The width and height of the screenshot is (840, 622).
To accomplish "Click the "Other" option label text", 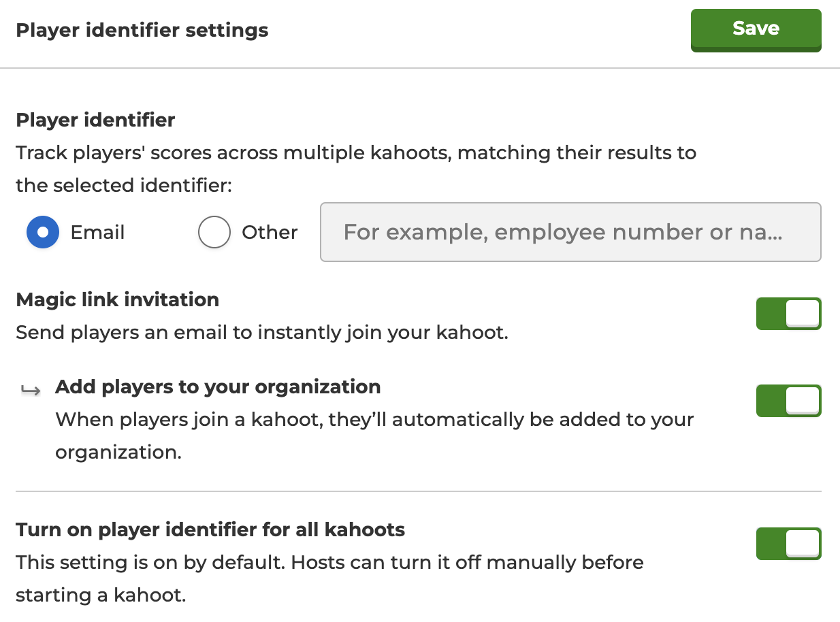I will 270,232.
